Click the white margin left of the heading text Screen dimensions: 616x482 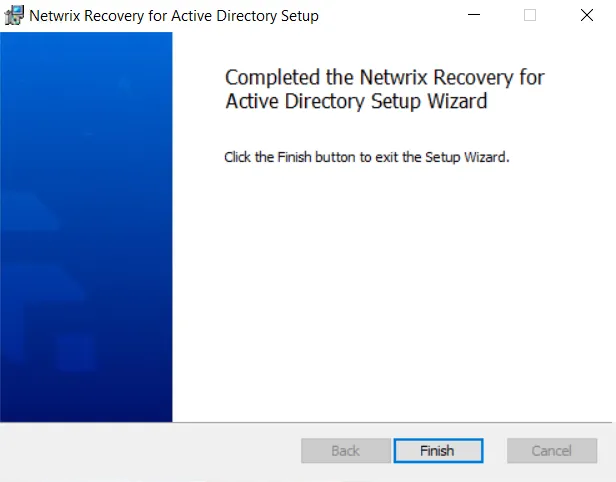pos(198,90)
